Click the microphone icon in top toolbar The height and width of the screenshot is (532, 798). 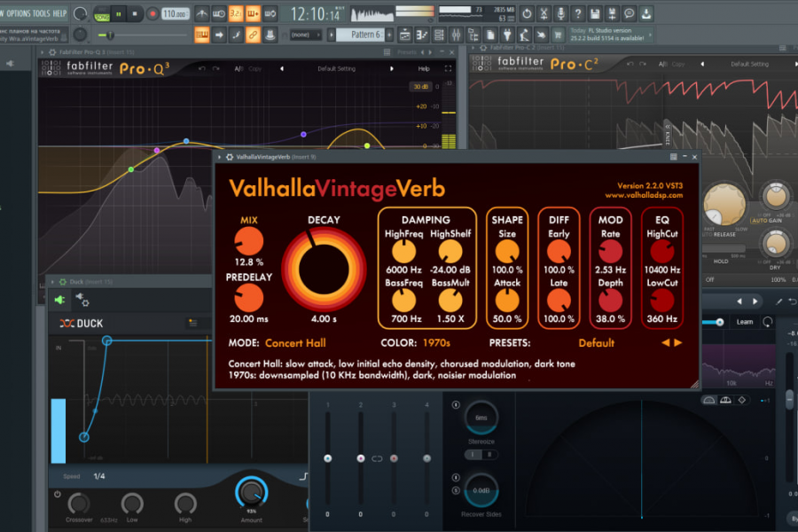[561, 14]
